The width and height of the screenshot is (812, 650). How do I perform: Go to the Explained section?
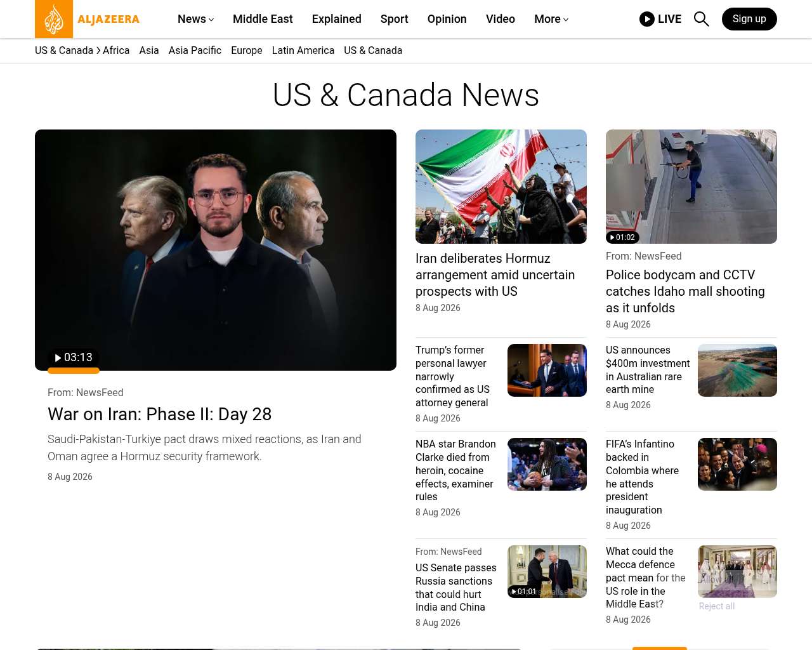tap(337, 19)
